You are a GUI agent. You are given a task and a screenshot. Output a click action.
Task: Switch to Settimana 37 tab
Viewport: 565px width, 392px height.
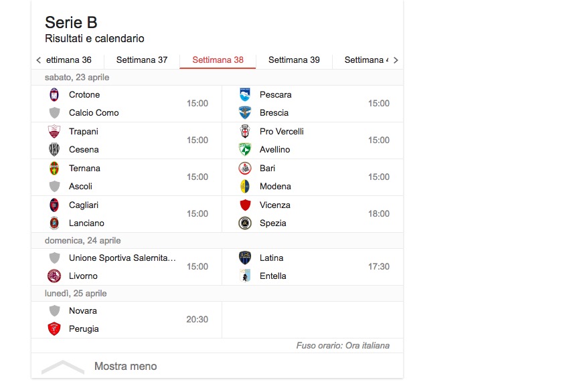(x=142, y=60)
